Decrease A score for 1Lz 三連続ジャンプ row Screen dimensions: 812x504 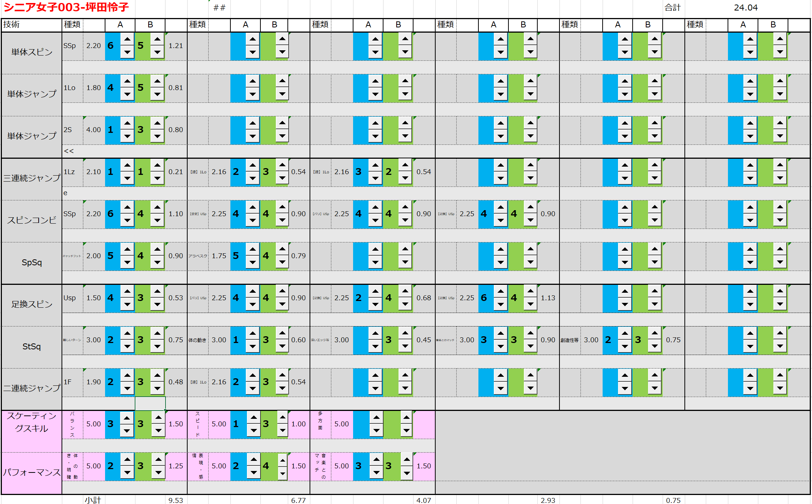click(x=127, y=178)
